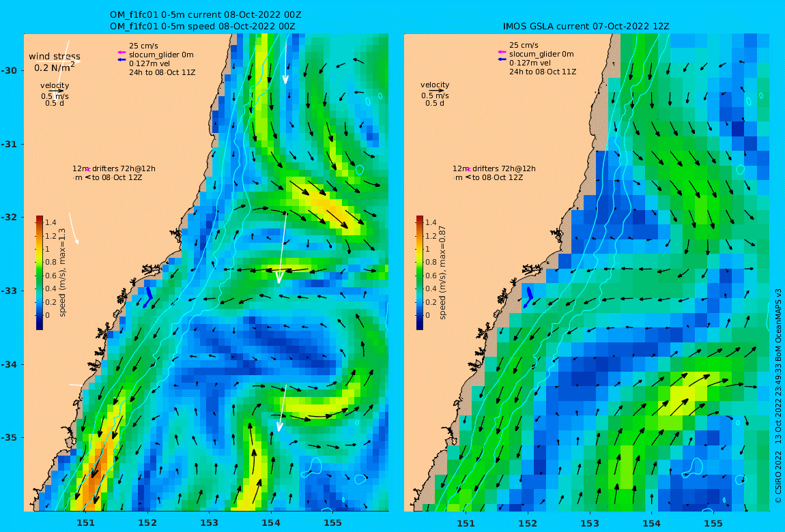Click 'speed (m/s), max=0.87' colorbar label
Viewport: 785px width, 532px height.
[x=442, y=273]
